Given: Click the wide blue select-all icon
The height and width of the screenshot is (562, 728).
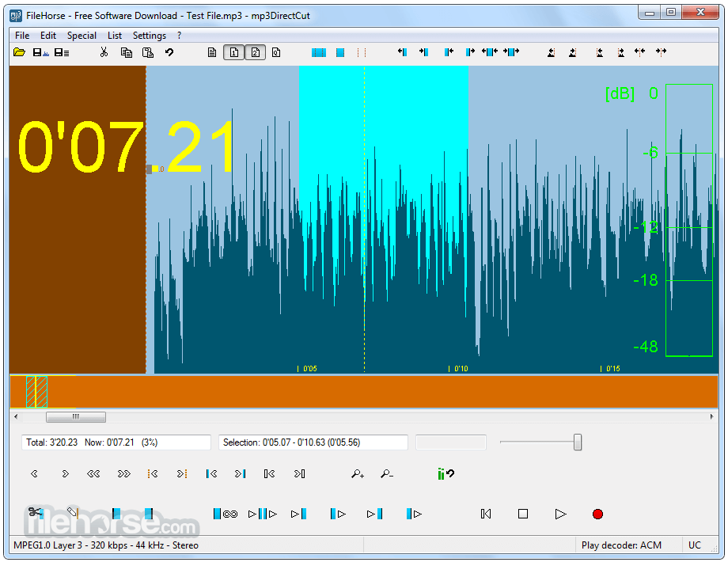Looking at the screenshot, I should (318, 52).
